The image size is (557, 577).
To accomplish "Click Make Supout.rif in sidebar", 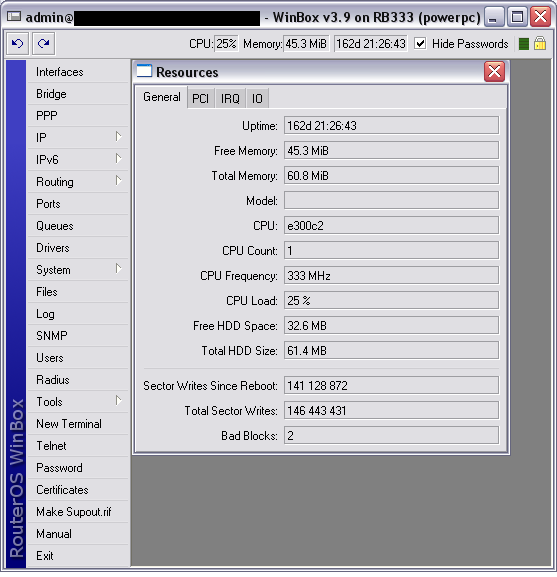I will 78,511.
